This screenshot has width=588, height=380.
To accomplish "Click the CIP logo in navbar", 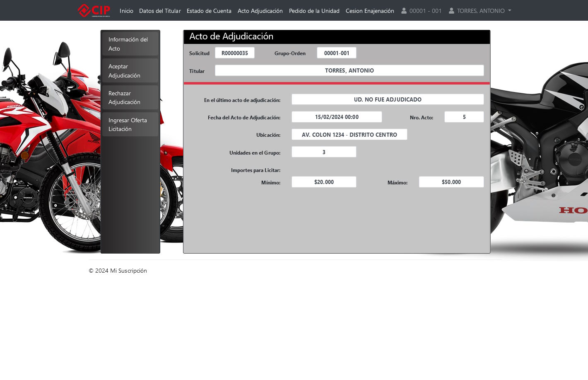I will point(94,10).
